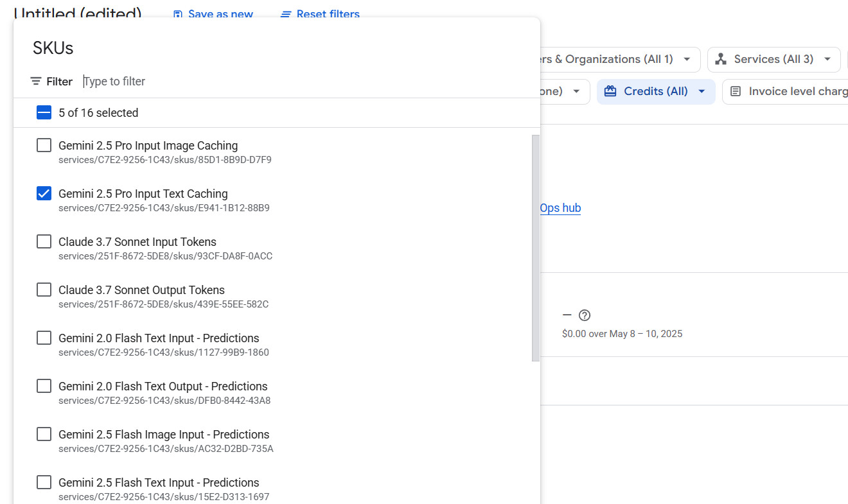
Task: Click the Save as new disk icon
Action: point(178,14)
